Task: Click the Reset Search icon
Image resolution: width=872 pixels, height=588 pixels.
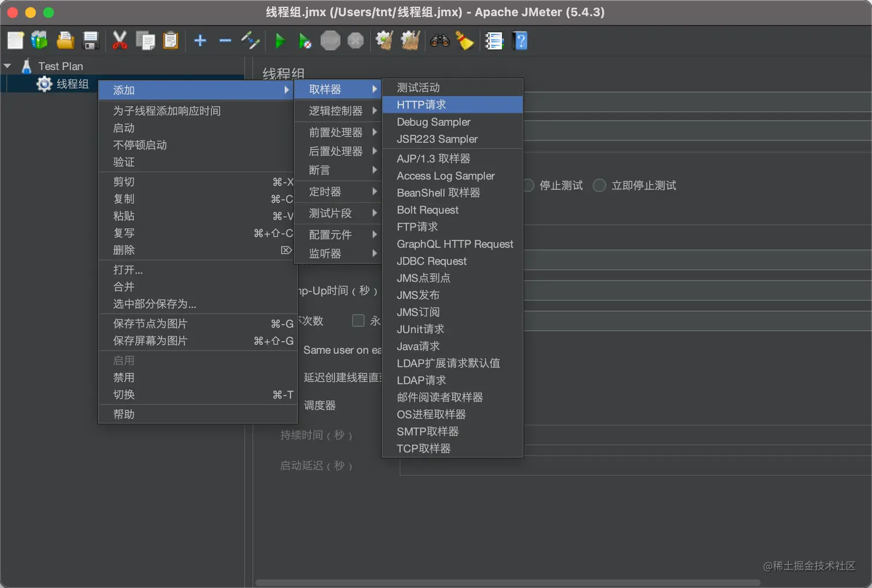Action: coord(465,40)
